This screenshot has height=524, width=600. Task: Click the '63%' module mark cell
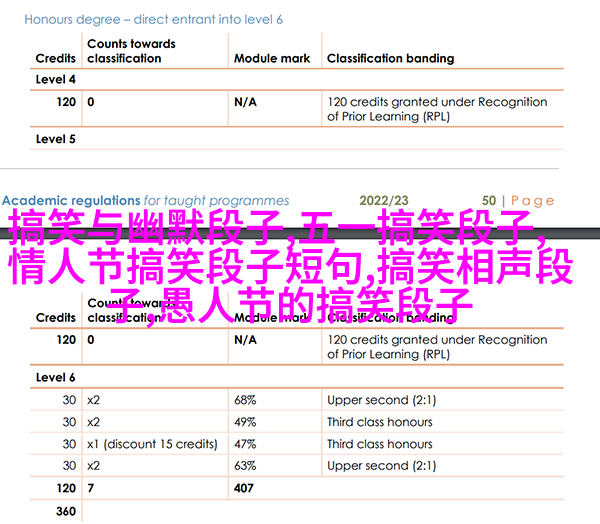[x=246, y=466]
